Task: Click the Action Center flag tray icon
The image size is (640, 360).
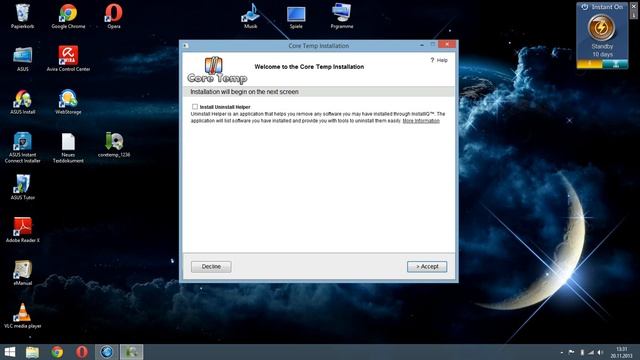Action: 571,352
